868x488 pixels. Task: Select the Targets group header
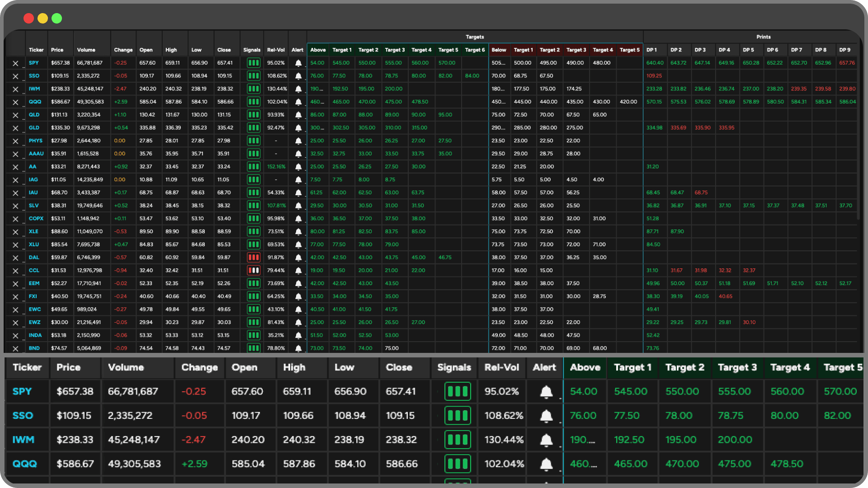pyautogui.click(x=474, y=37)
